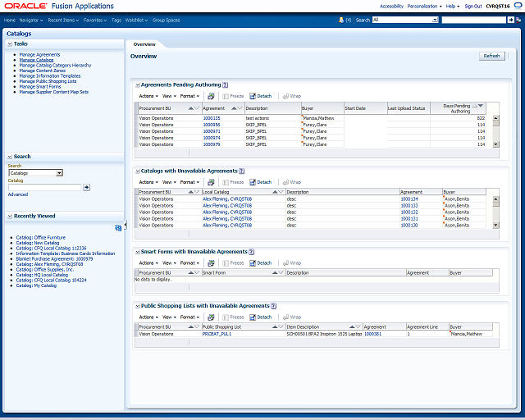The width and height of the screenshot is (525, 420).
Task: Open the Catalogs search type dropdown
Action: point(59,173)
